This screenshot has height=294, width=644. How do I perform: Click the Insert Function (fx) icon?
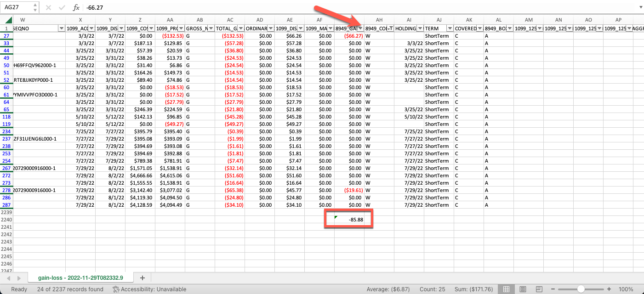[76, 7]
